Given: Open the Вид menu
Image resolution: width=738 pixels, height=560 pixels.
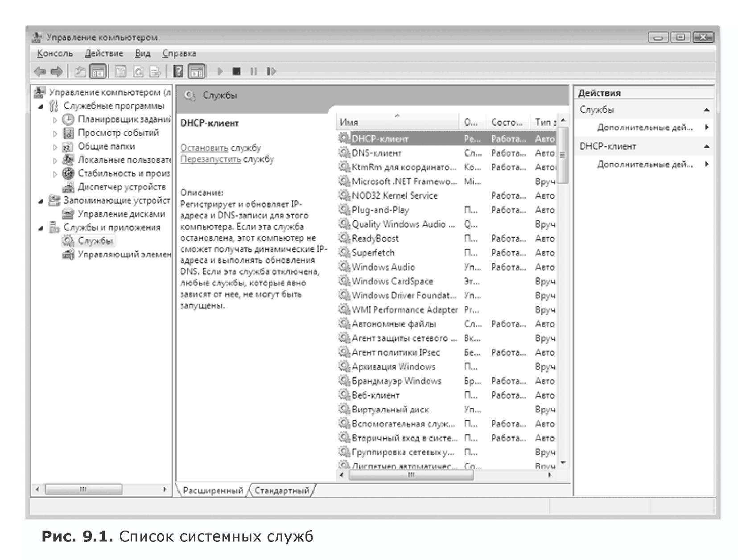Looking at the screenshot, I should (x=143, y=54).
